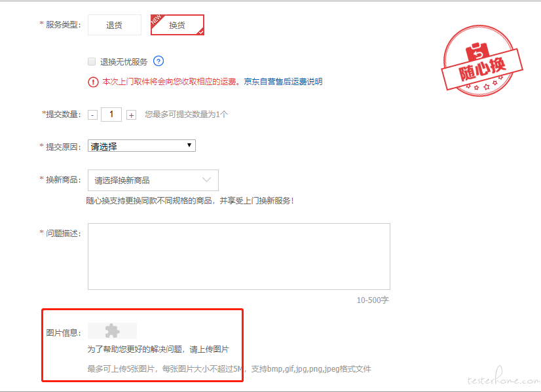Select the 换货 service type option
541x392 pixels.
[x=177, y=25]
